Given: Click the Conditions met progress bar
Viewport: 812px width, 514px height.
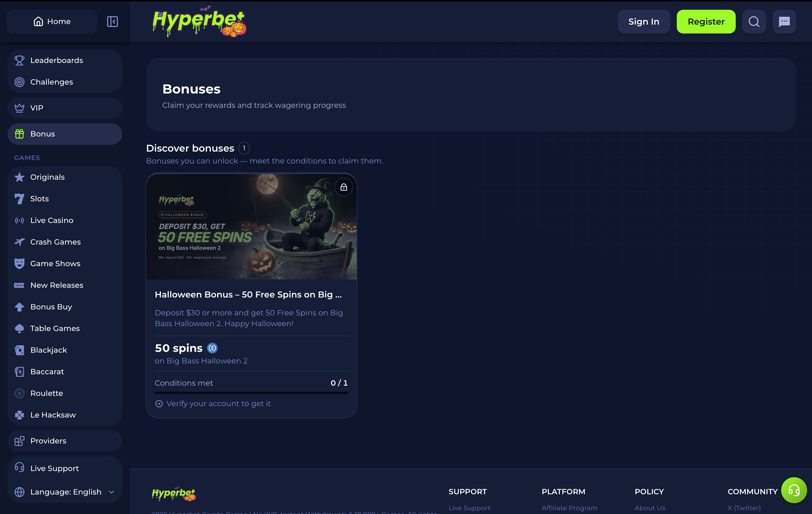Looking at the screenshot, I should [x=251, y=393].
